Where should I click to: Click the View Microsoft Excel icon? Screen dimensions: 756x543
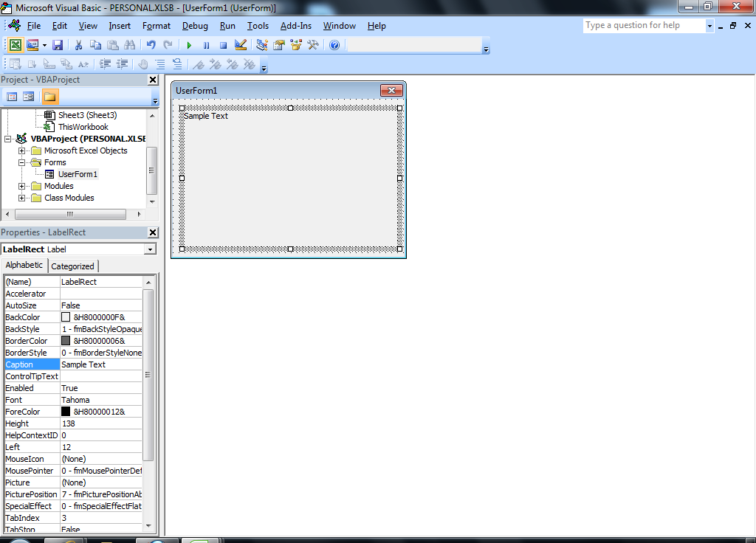(x=16, y=45)
